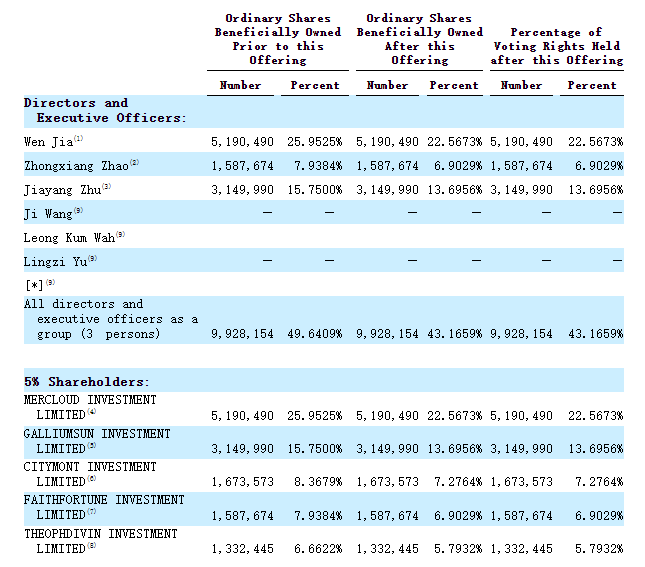645x567 pixels.
Task: Click the 'FAITHFORTUNE INVESTMENT LIMITED' row label
Action: tap(104, 507)
